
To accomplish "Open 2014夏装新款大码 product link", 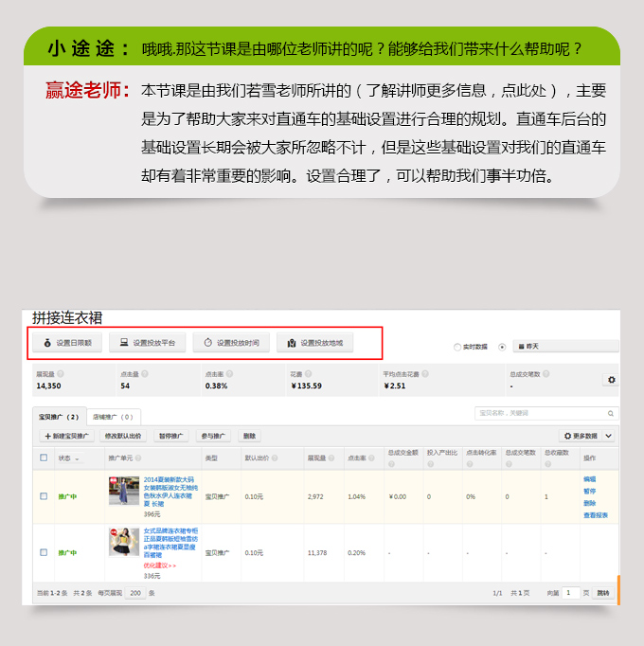I will tap(170, 492).
